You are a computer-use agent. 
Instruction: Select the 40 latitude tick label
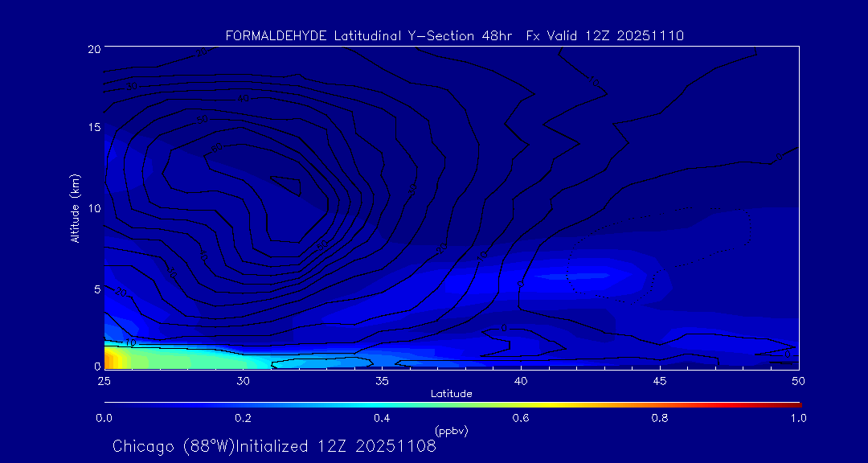521,380
